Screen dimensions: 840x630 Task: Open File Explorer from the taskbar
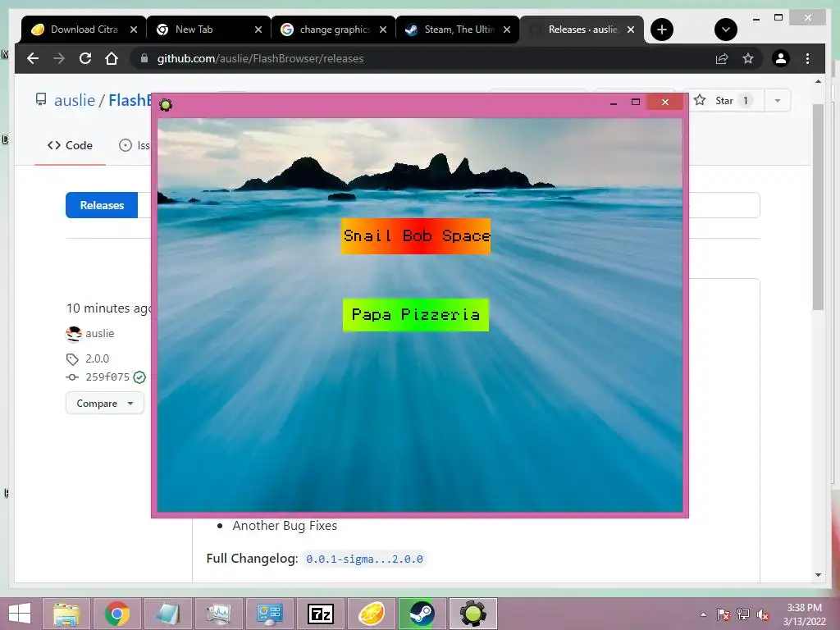coord(66,614)
